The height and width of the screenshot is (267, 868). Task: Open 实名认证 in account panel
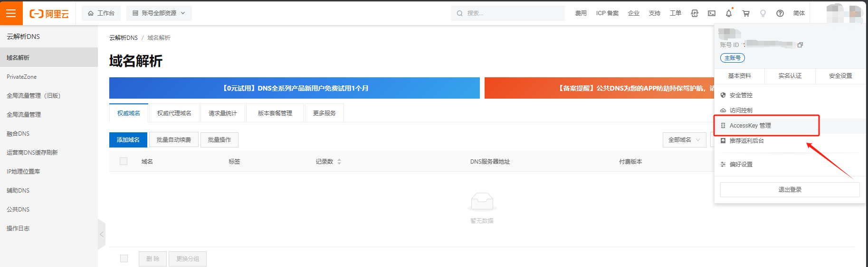point(790,76)
